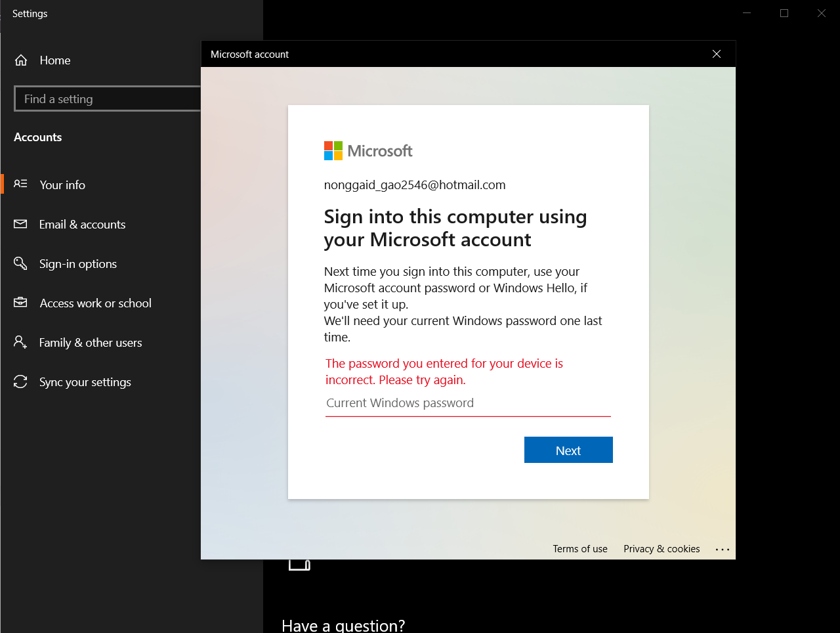Go to Email & accounts settings

[x=82, y=225]
